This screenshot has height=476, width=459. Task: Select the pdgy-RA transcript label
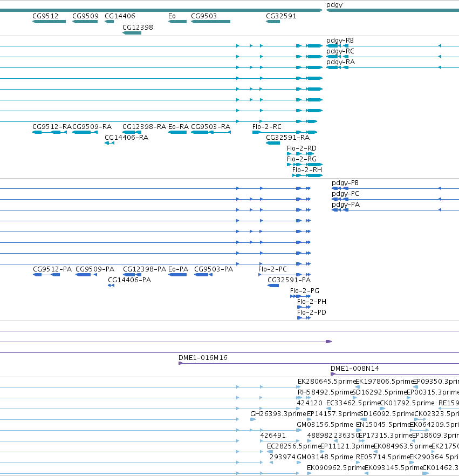click(x=340, y=62)
